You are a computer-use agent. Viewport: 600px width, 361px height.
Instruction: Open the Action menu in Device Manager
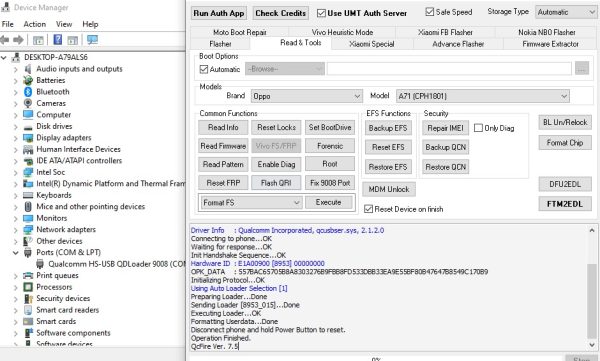(x=34, y=24)
